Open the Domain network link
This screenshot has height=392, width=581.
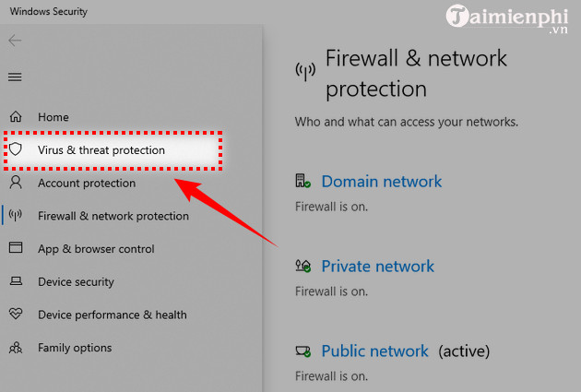(381, 182)
